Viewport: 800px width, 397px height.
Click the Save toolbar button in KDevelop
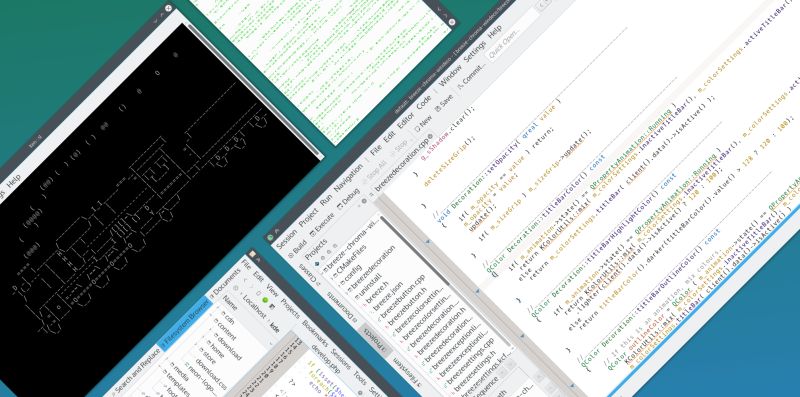[x=443, y=104]
